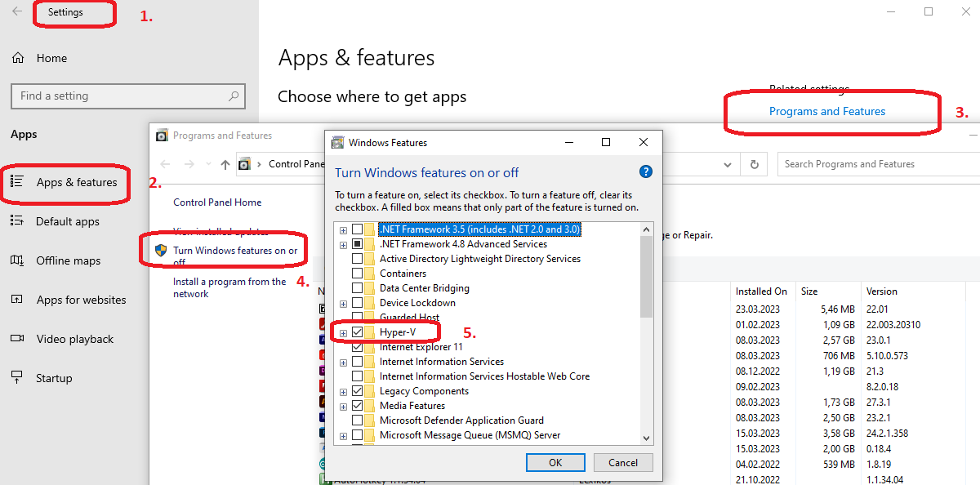Click the Control Panel icon in address bar

244,164
